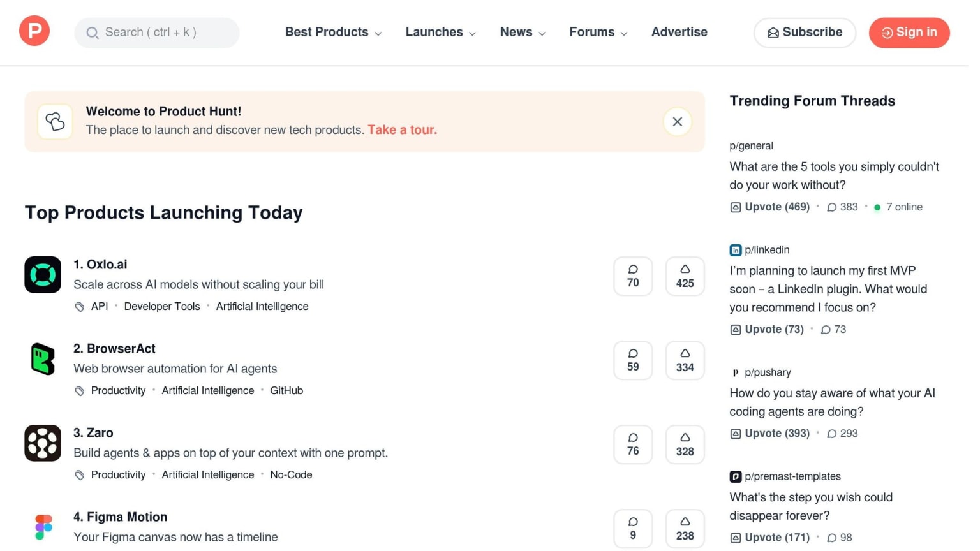Click the Take a tour link
Viewport: 980px width, 551px height.
click(x=403, y=129)
